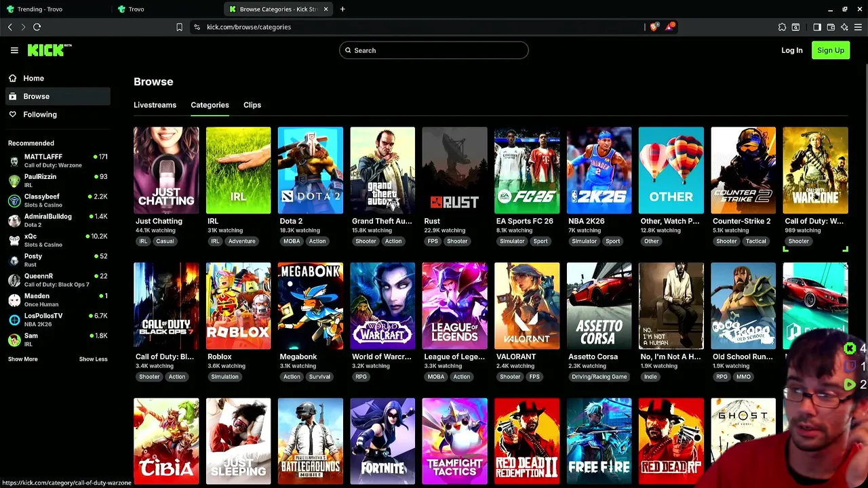868x488 pixels.
Task: Click the Sam channel avatar
Action: 14,340
